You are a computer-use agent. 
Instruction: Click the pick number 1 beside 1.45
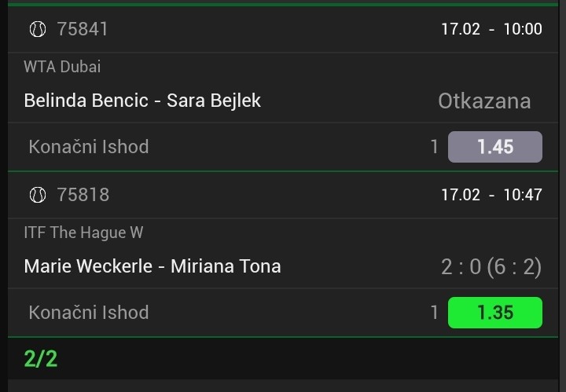click(435, 147)
